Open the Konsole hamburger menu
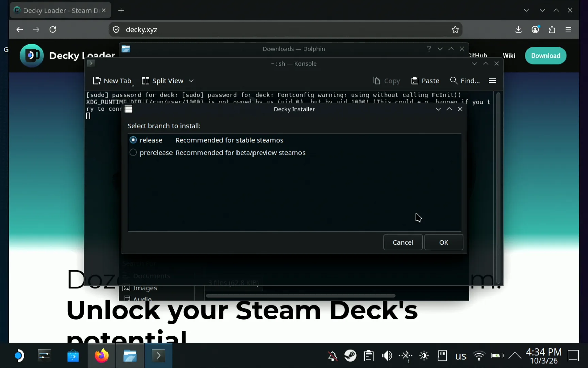588x368 pixels. (x=492, y=81)
